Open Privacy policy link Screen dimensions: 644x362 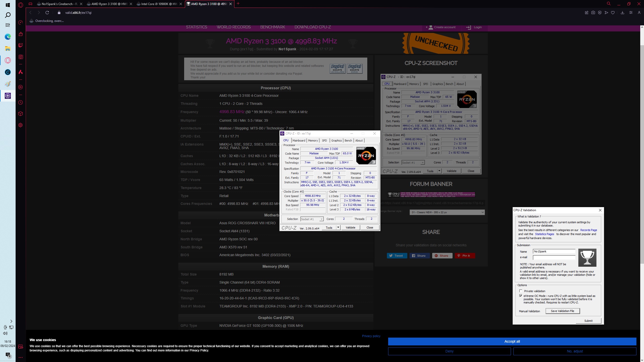pos(371,336)
